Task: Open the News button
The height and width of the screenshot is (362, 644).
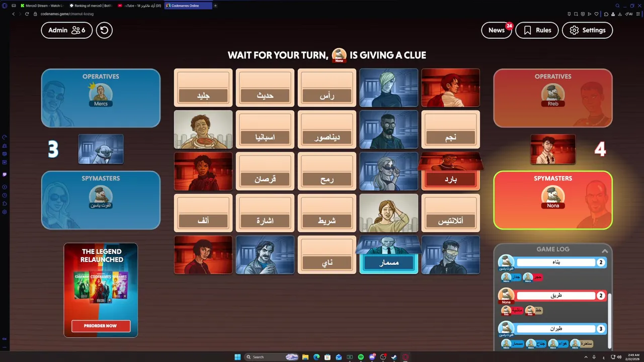Action: click(496, 30)
